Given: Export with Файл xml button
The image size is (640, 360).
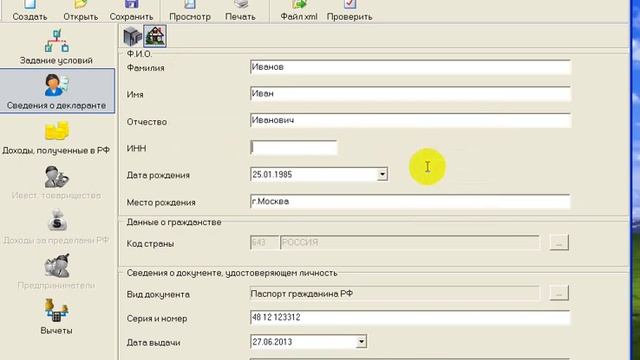Looking at the screenshot, I should 299,11.
